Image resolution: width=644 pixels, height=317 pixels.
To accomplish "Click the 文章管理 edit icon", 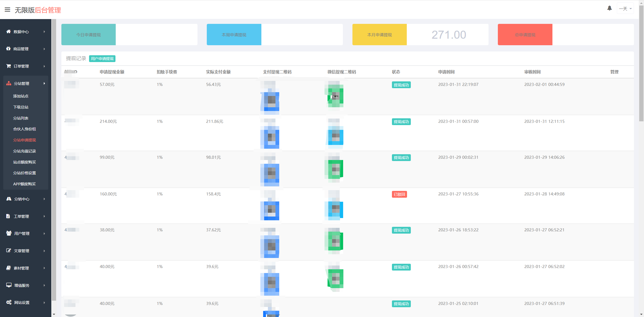I will [9, 250].
